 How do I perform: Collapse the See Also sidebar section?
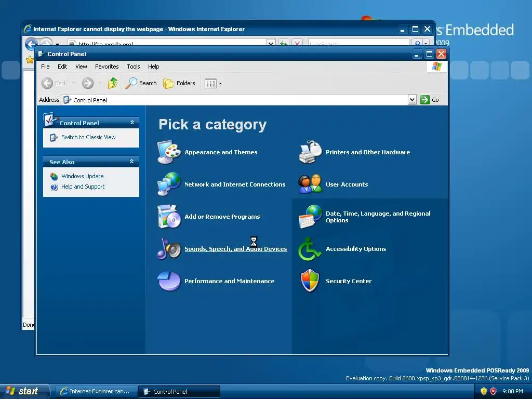(132, 162)
